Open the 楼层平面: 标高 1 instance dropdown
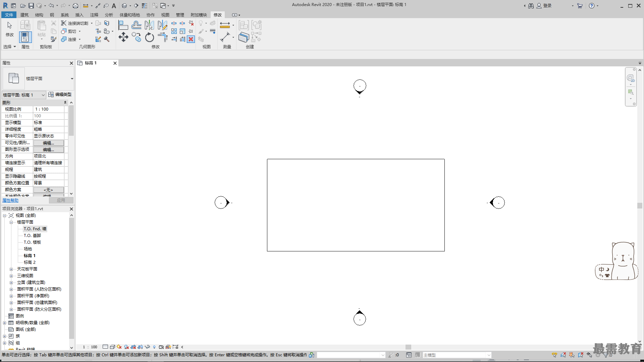The width and height of the screenshot is (644, 362). [24, 95]
